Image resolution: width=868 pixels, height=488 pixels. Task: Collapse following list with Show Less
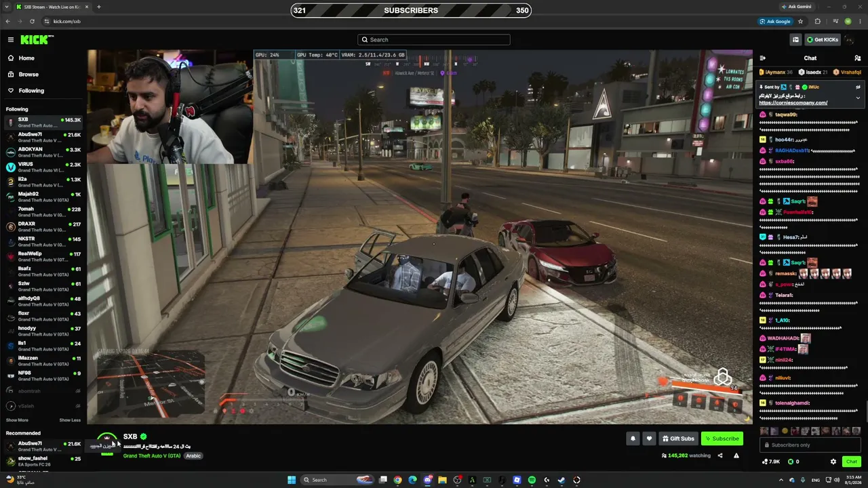point(70,420)
